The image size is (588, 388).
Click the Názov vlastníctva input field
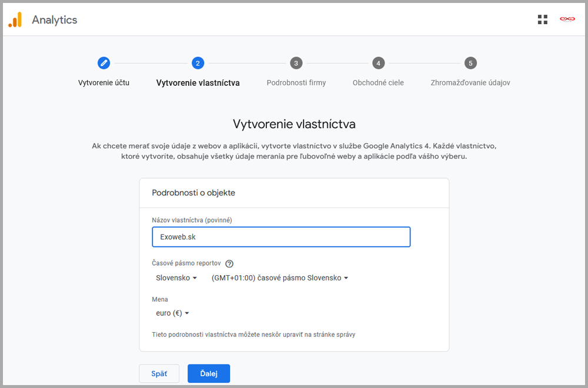281,237
